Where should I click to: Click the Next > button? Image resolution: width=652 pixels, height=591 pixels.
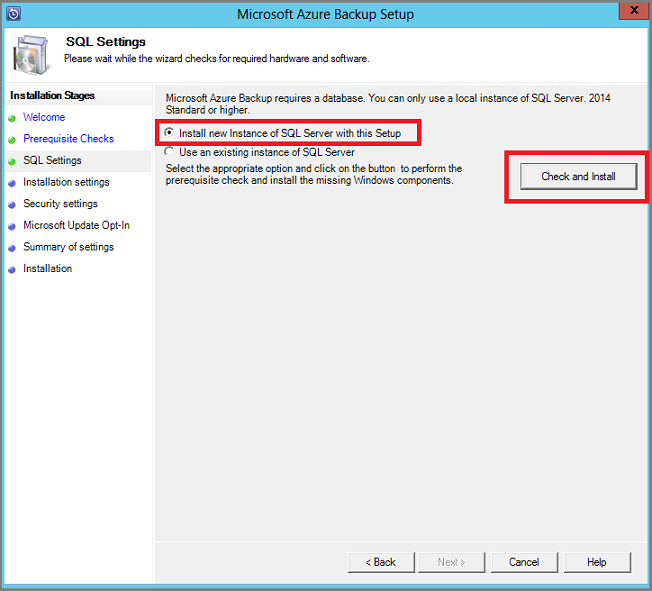pos(452,562)
